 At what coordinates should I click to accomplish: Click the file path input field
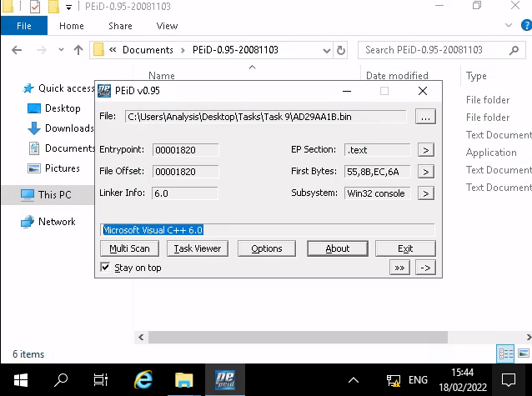[x=265, y=117]
